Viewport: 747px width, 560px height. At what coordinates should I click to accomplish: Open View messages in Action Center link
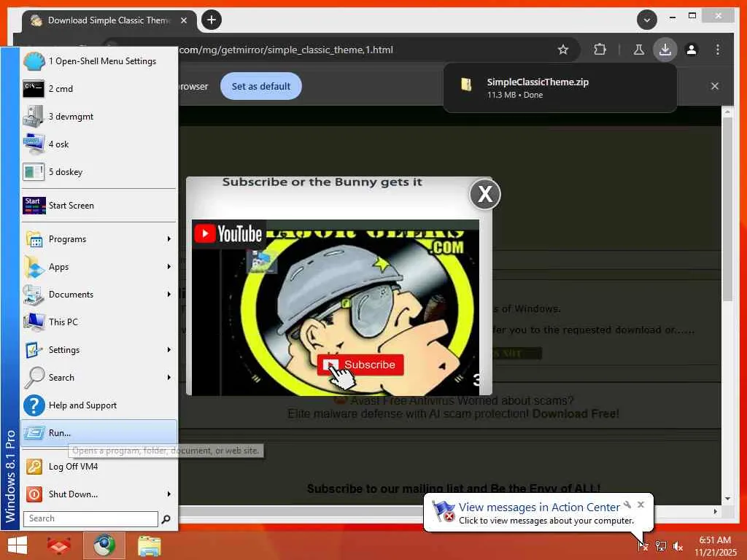[539, 507]
